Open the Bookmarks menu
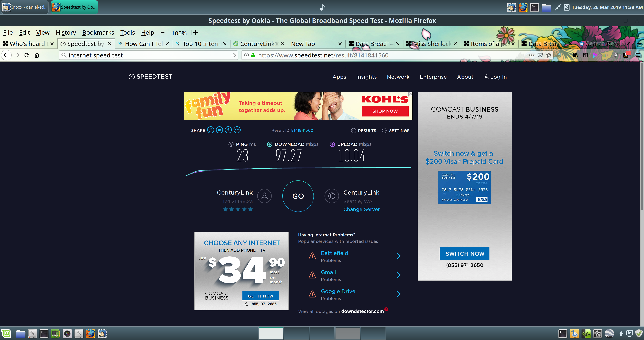The image size is (644, 340). pos(98,33)
